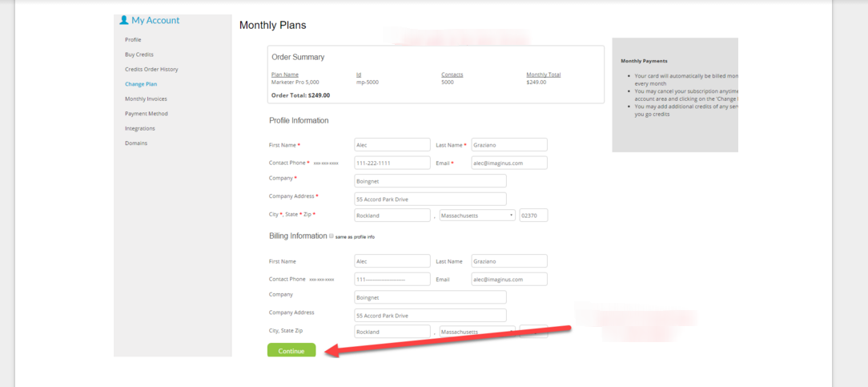Select the profile Contact Phone field
The height and width of the screenshot is (387, 868).
click(x=392, y=163)
